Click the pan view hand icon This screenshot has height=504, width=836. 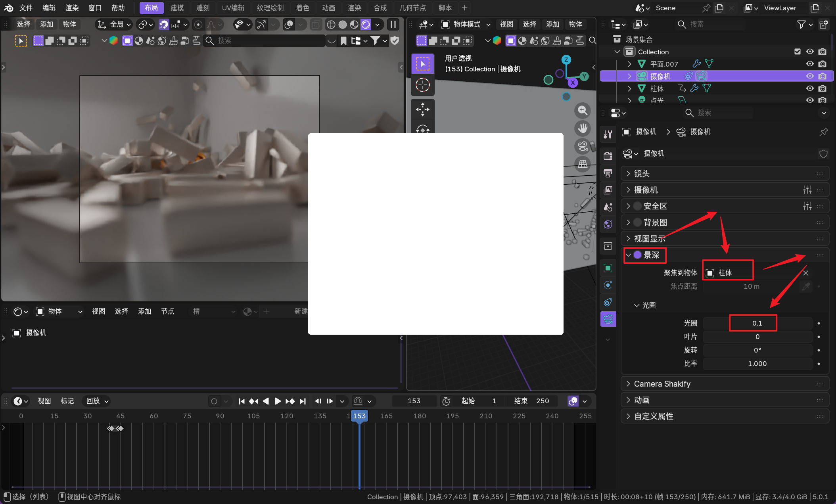tap(583, 128)
